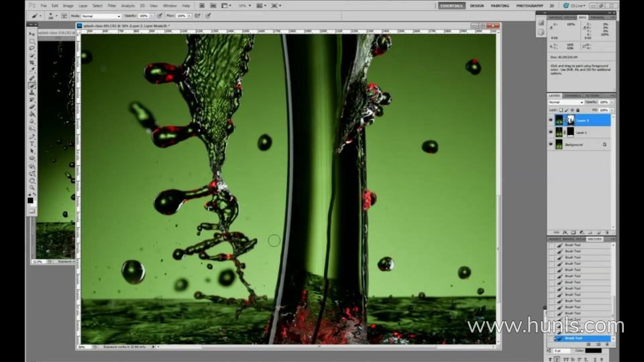Switch to the Actions tab

592,96
